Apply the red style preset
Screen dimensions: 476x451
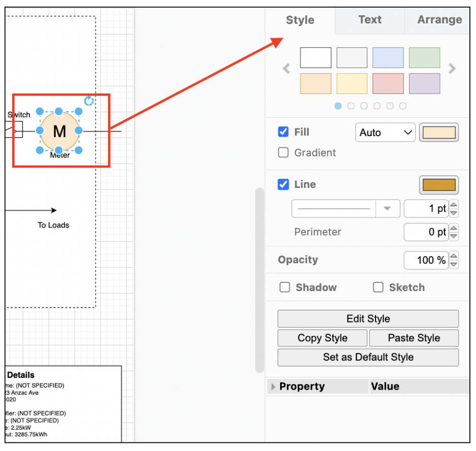tap(388, 83)
